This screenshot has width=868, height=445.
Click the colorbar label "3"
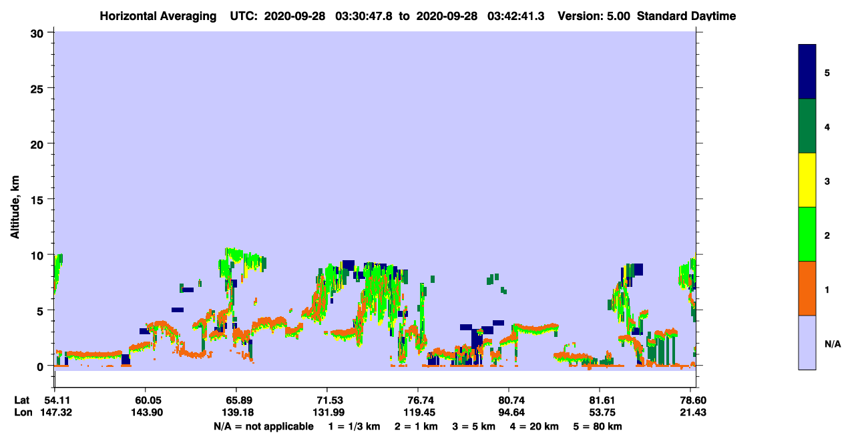(x=827, y=181)
